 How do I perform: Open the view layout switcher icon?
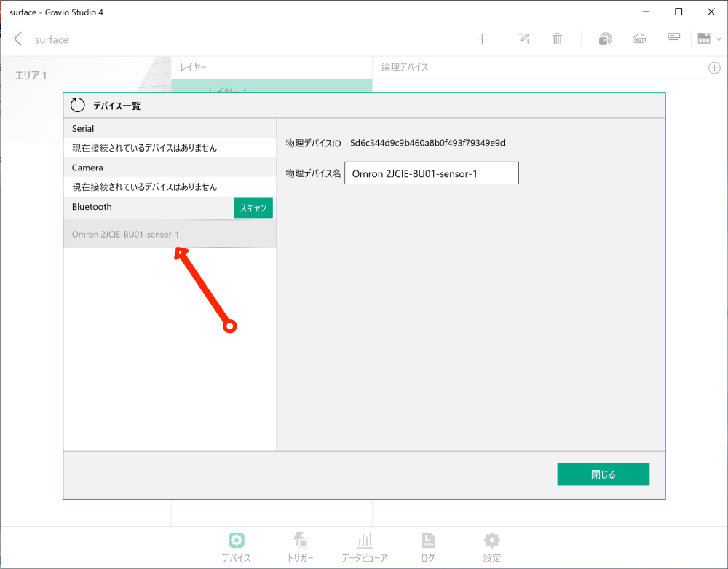[x=704, y=39]
